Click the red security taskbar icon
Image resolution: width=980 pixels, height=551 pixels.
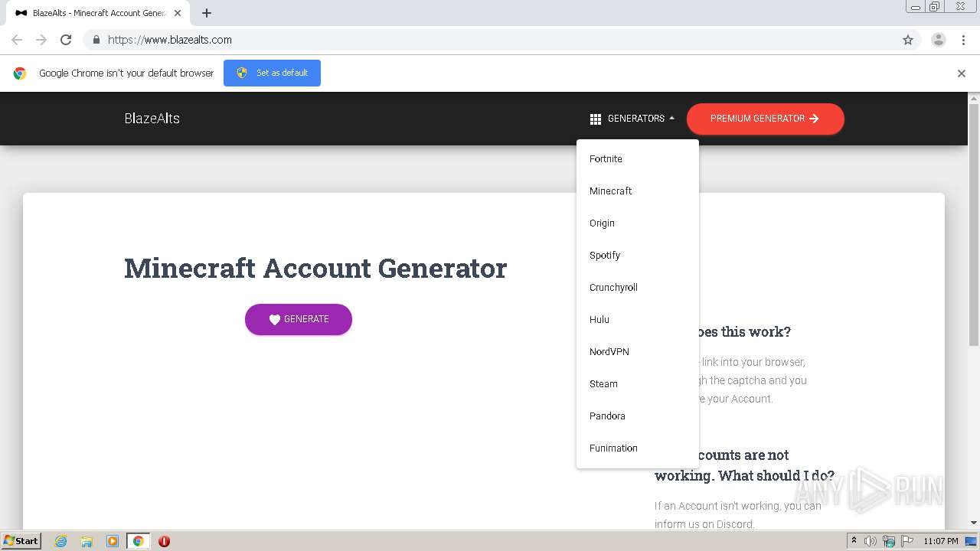[164, 541]
